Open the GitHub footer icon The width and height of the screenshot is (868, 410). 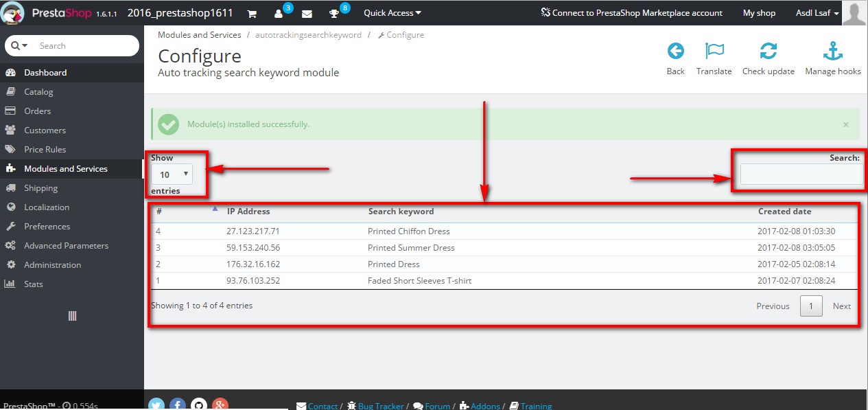(199, 405)
